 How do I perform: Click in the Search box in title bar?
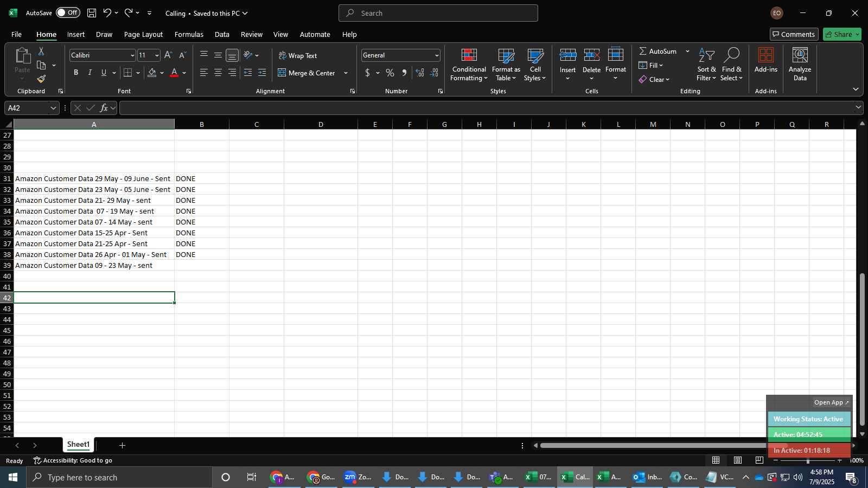click(438, 13)
